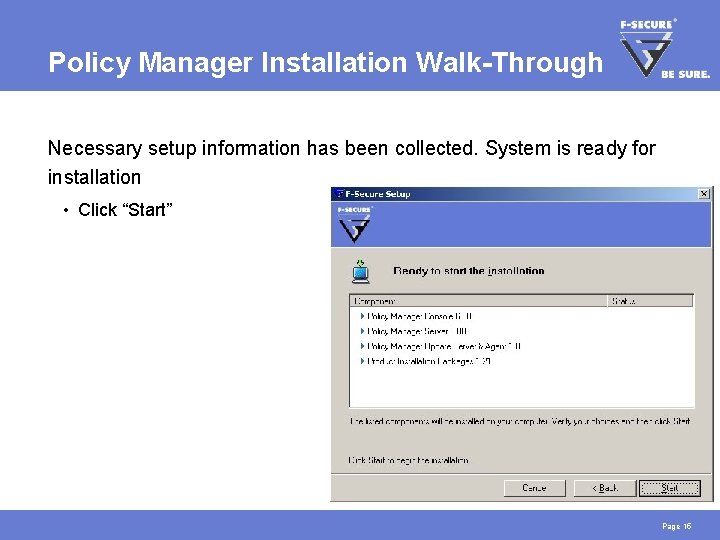Cancel the F-Secure Setup wizard
The image size is (720, 540).
[x=534, y=488]
